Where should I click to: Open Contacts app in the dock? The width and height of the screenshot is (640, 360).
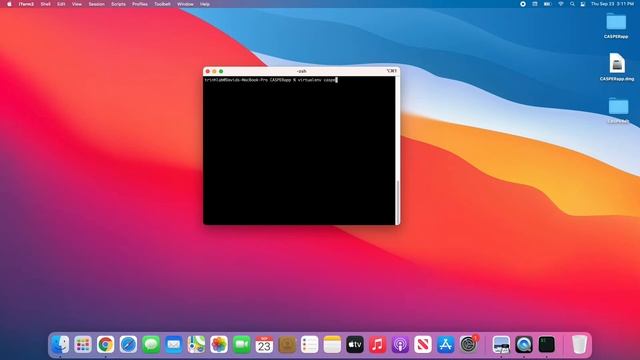click(x=287, y=344)
